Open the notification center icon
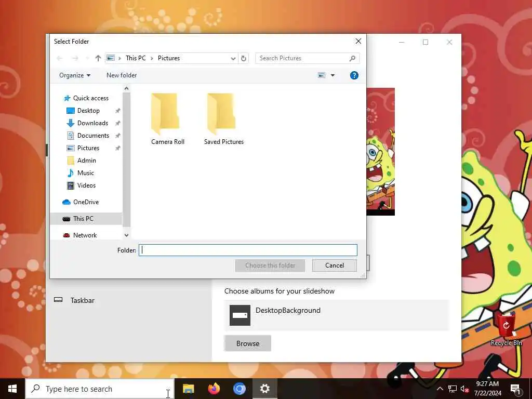This screenshot has width=532, height=399. [515, 389]
